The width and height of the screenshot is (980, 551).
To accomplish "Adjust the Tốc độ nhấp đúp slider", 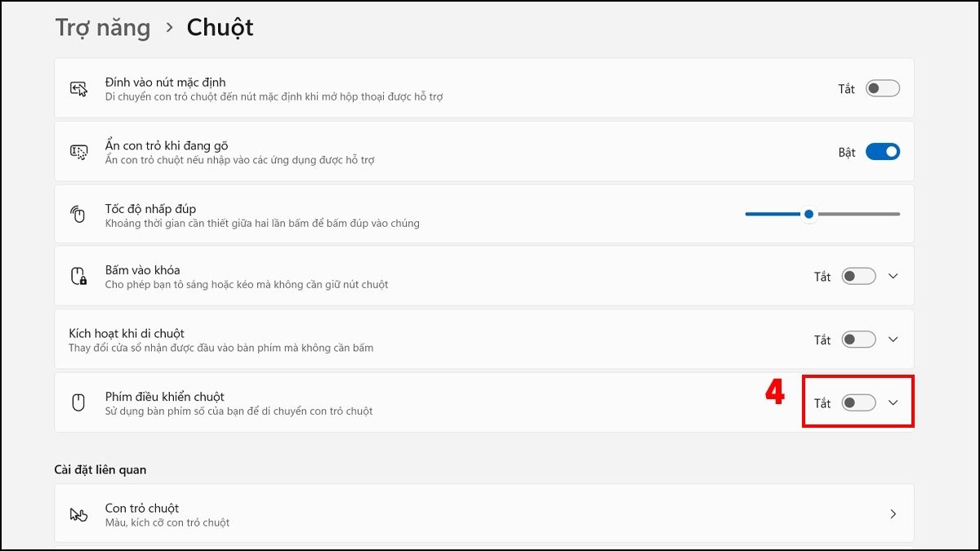I will pos(808,214).
